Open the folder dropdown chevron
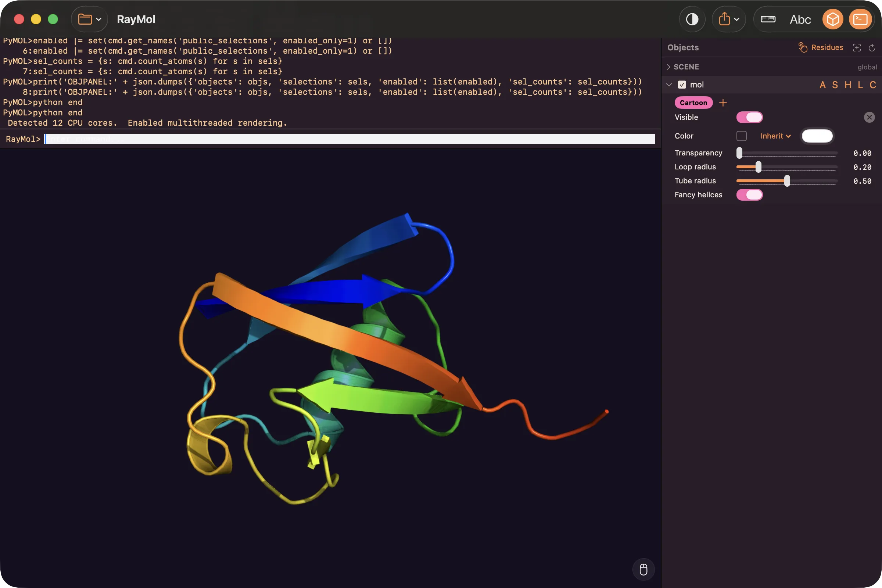The height and width of the screenshot is (588, 882). [98, 19]
